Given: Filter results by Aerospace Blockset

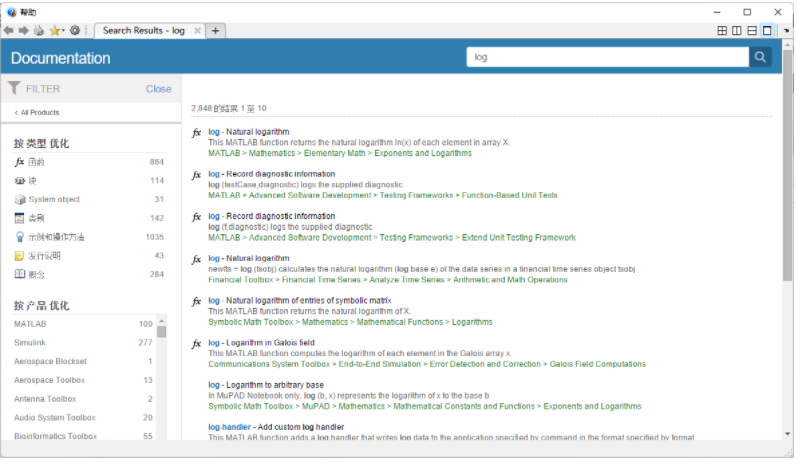Looking at the screenshot, I should [x=50, y=362].
